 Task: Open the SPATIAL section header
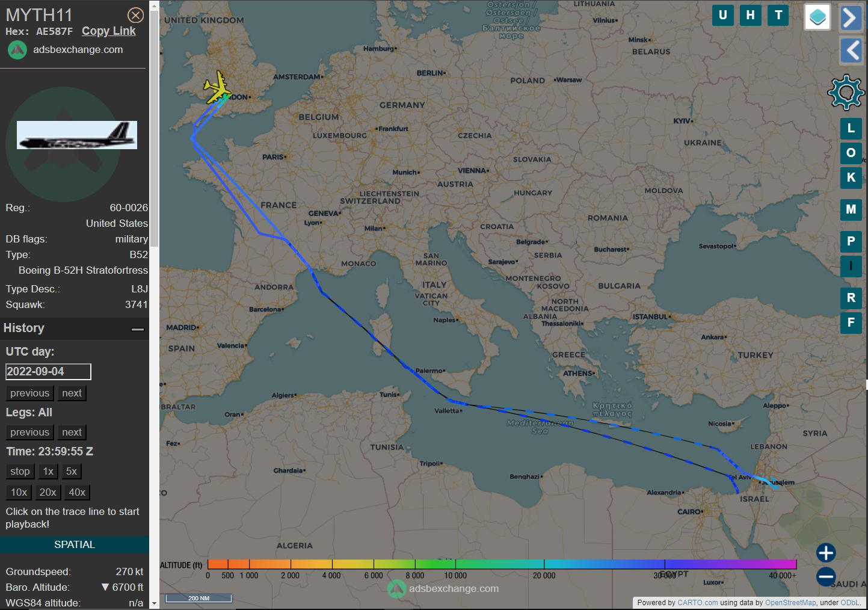[75, 544]
